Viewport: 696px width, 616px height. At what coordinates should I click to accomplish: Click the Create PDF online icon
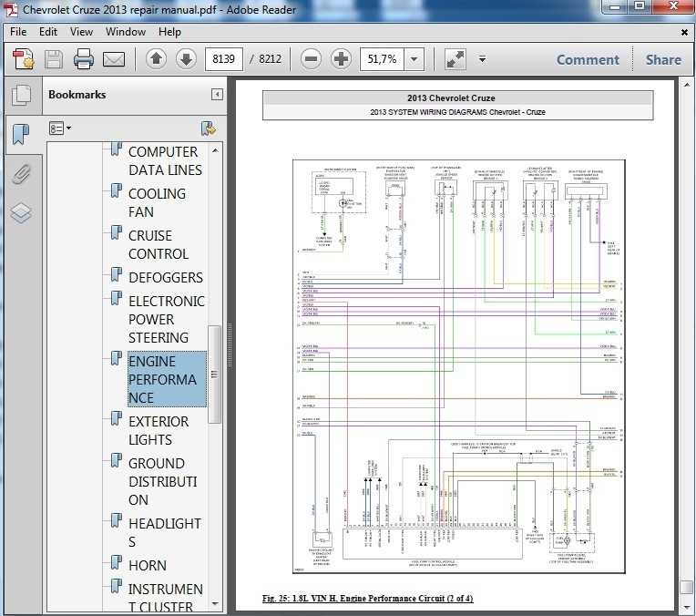23,60
